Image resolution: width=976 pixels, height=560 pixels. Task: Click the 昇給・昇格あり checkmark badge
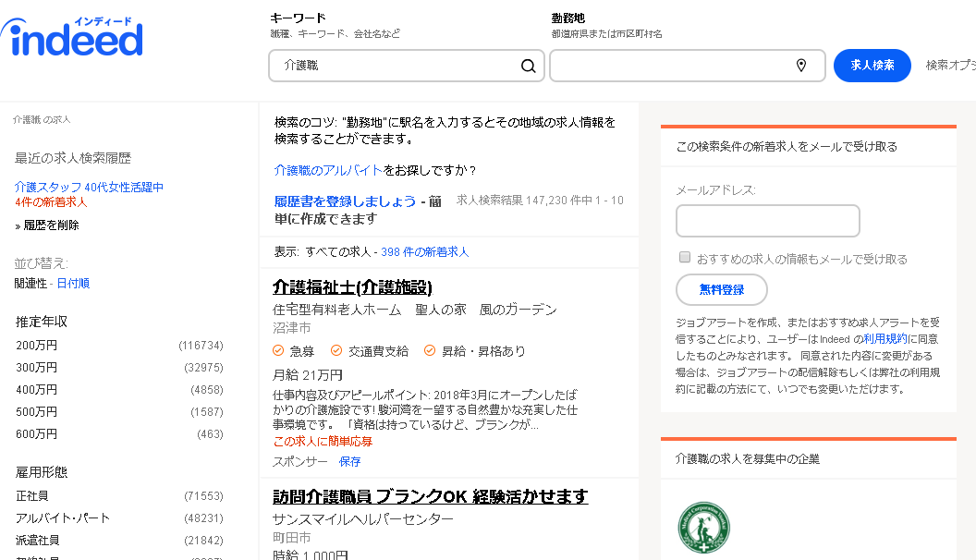tap(429, 350)
